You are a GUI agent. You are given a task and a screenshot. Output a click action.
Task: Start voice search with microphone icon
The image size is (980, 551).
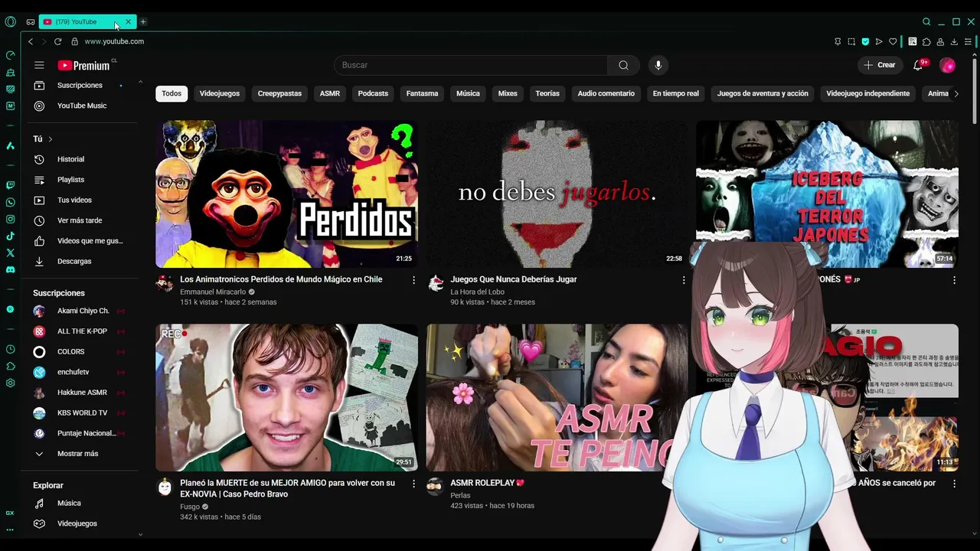(658, 65)
